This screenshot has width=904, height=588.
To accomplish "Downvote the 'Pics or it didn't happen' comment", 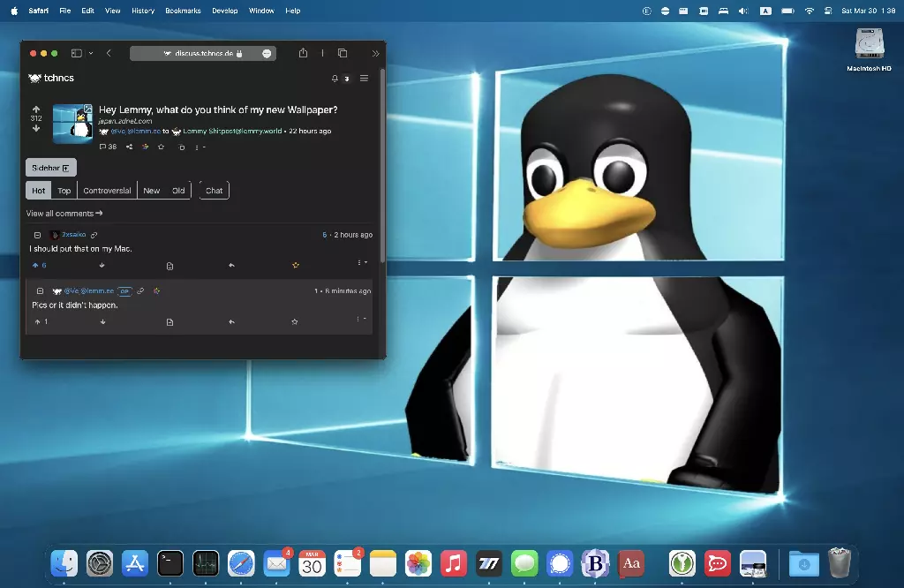I will pyautogui.click(x=102, y=321).
